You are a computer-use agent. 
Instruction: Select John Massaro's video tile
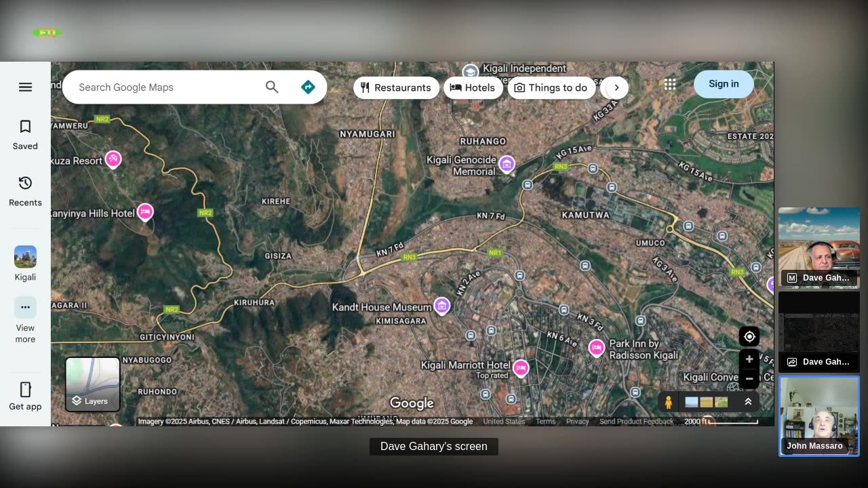pyautogui.click(x=819, y=416)
